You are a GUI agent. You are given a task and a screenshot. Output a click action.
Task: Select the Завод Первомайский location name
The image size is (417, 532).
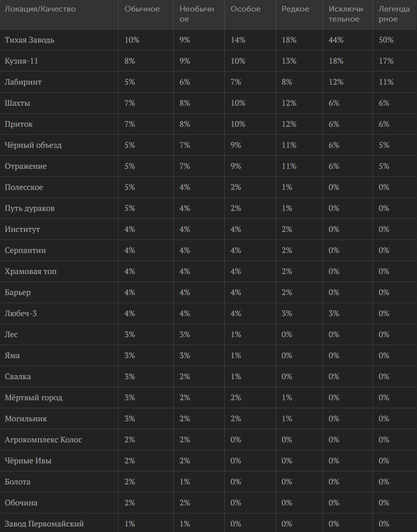44,524
